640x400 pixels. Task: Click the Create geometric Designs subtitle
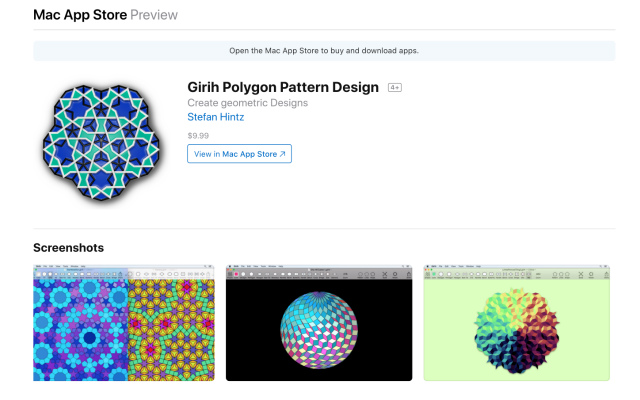[247, 103]
